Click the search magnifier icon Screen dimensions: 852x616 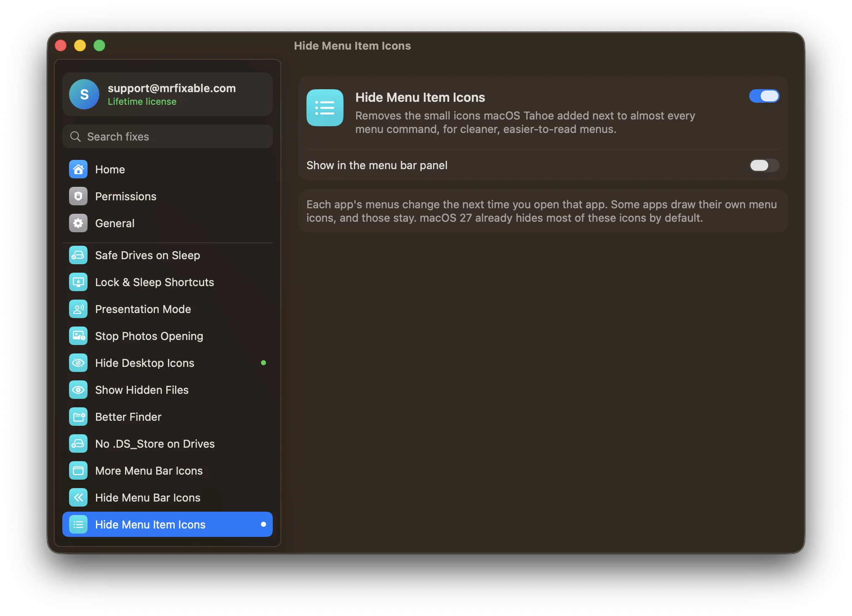75,136
